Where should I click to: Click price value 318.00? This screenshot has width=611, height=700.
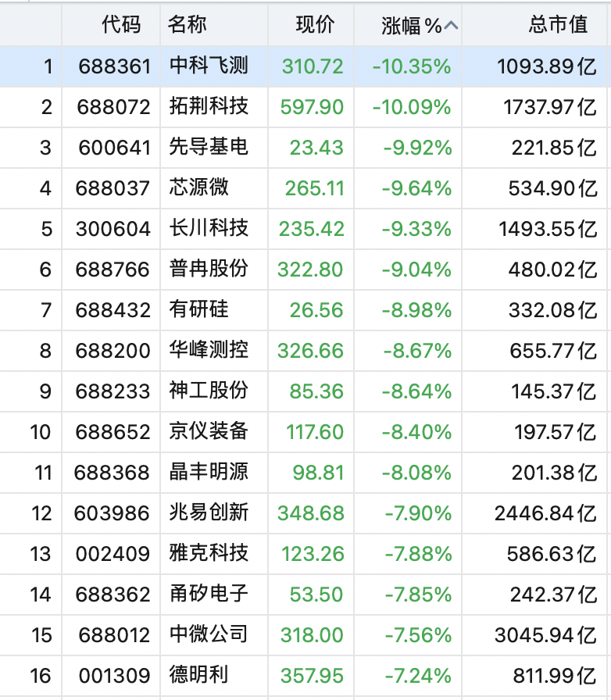(312, 636)
